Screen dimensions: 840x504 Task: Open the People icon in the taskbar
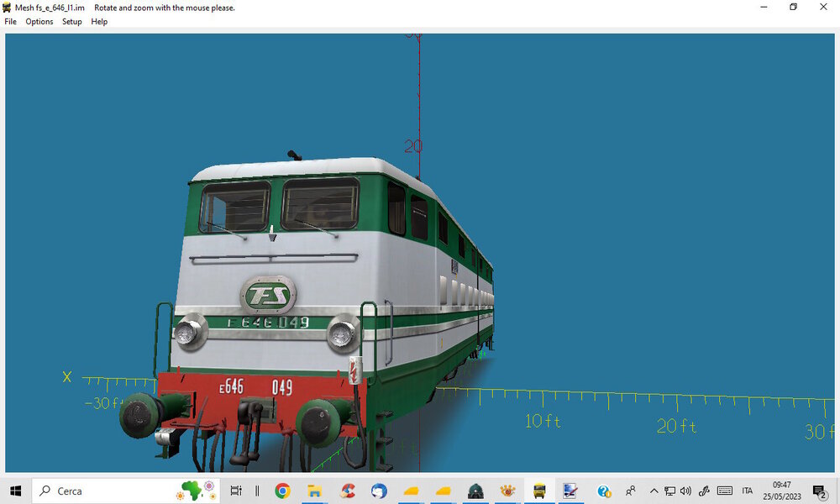631,491
